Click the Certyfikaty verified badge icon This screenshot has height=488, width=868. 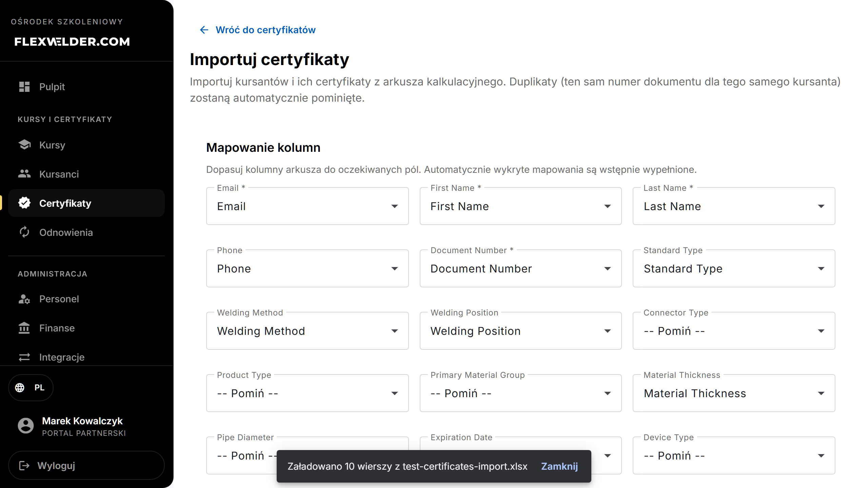24,203
